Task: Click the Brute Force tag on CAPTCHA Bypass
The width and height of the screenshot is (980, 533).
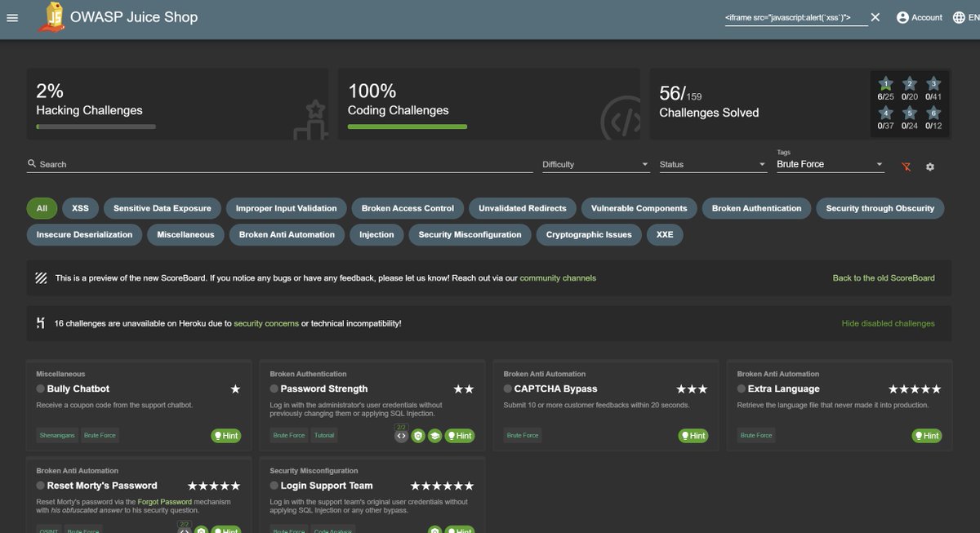Action: [523, 436]
